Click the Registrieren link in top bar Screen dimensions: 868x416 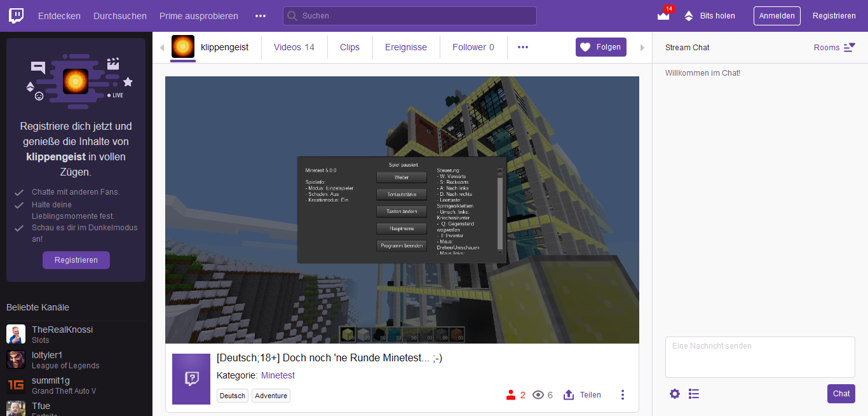(x=834, y=16)
